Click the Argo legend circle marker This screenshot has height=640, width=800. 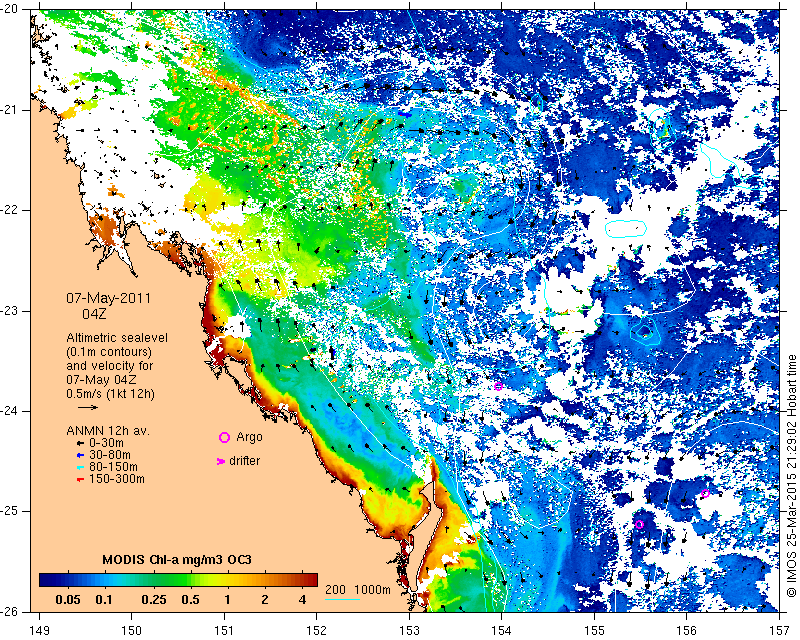(x=224, y=437)
